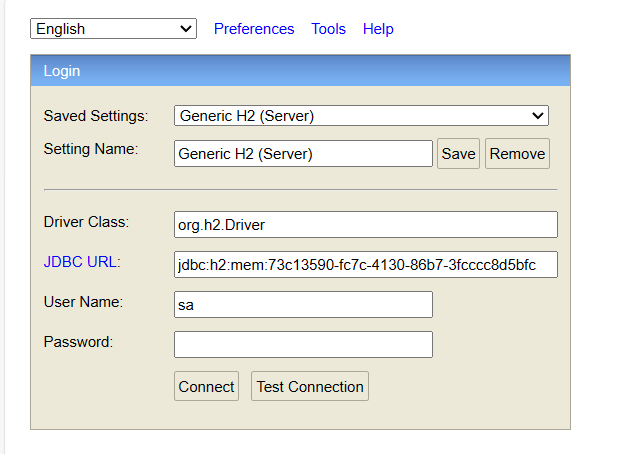Viewport: 631px width, 454px height.
Task: Click the blue JDBC URL label link
Action: click(x=82, y=262)
